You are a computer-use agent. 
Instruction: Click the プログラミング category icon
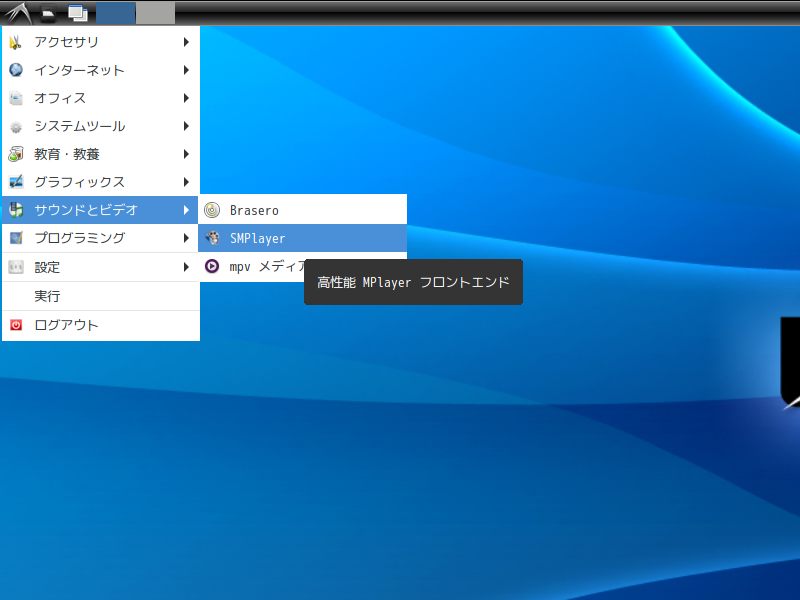[16, 238]
